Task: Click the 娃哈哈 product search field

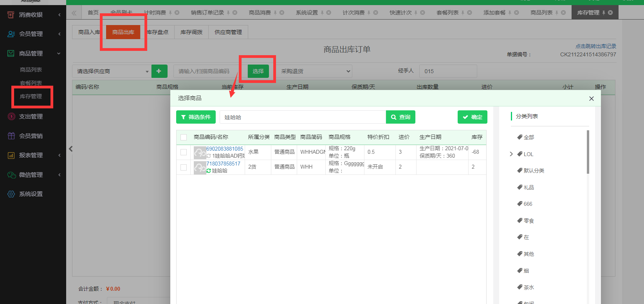Action: 302,117
